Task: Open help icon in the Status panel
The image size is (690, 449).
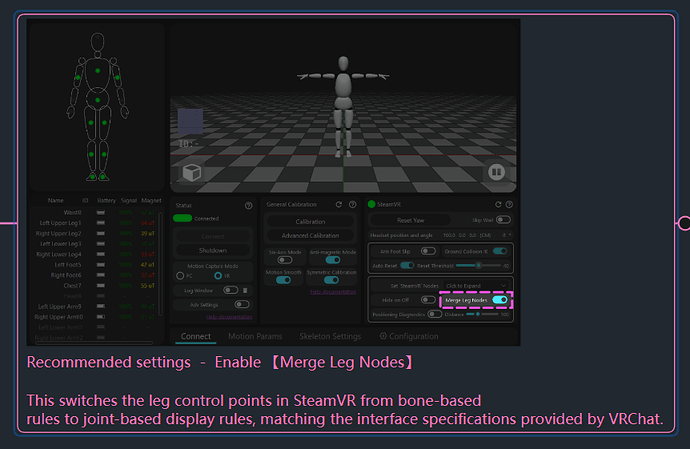Action: click(x=248, y=205)
